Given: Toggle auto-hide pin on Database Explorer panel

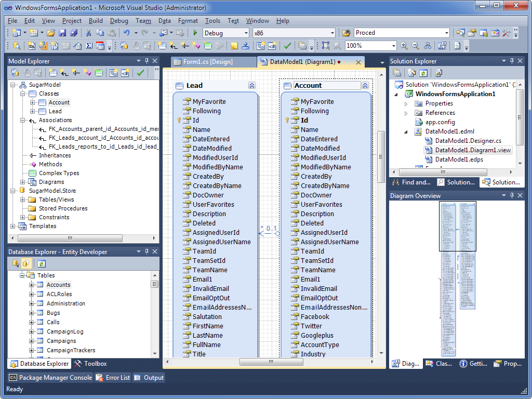Looking at the screenshot, I should 147,252.
